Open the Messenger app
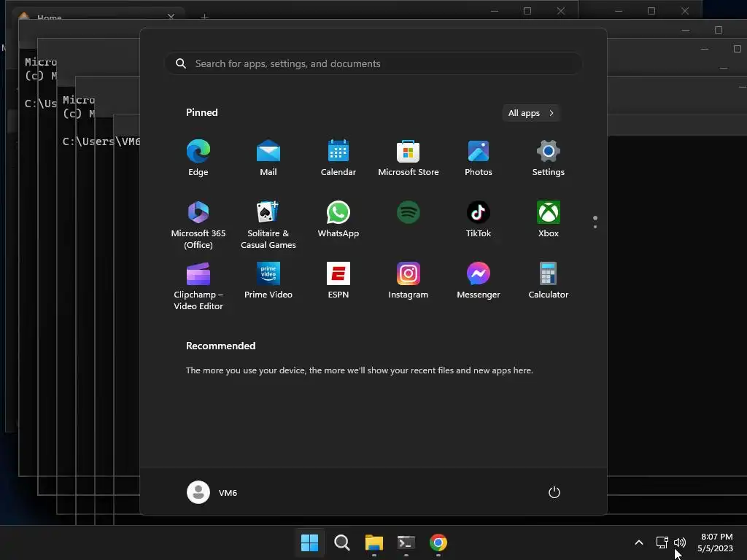This screenshot has height=560, width=747. coord(479,281)
